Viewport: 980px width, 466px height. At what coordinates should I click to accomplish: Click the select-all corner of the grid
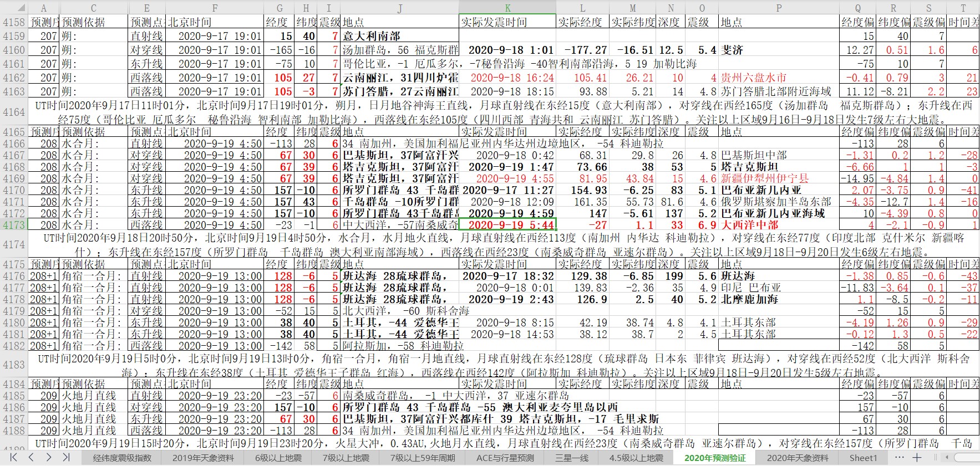13,8
